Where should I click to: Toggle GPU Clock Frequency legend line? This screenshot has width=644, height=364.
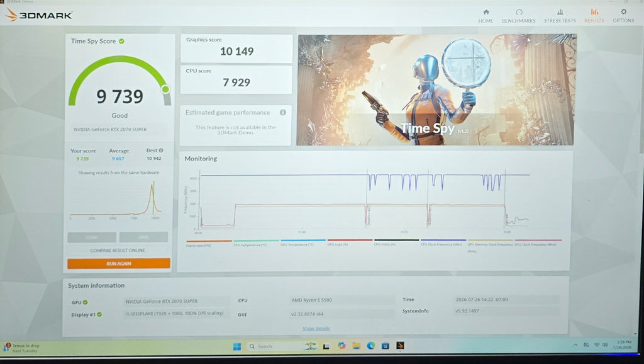pos(538,242)
